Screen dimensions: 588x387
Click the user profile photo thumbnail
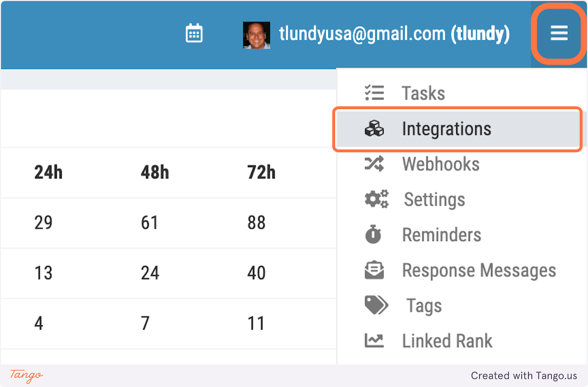click(x=256, y=35)
